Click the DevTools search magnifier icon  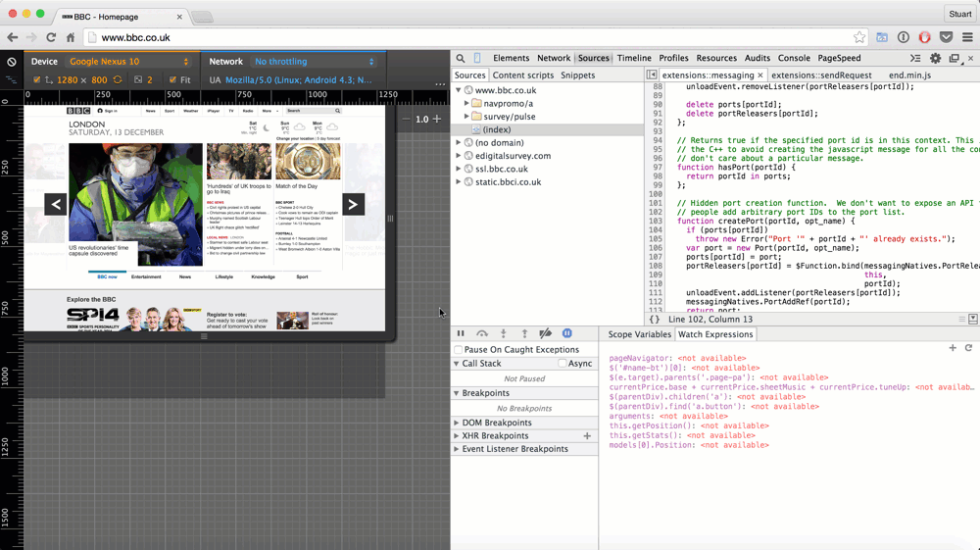pyautogui.click(x=461, y=58)
